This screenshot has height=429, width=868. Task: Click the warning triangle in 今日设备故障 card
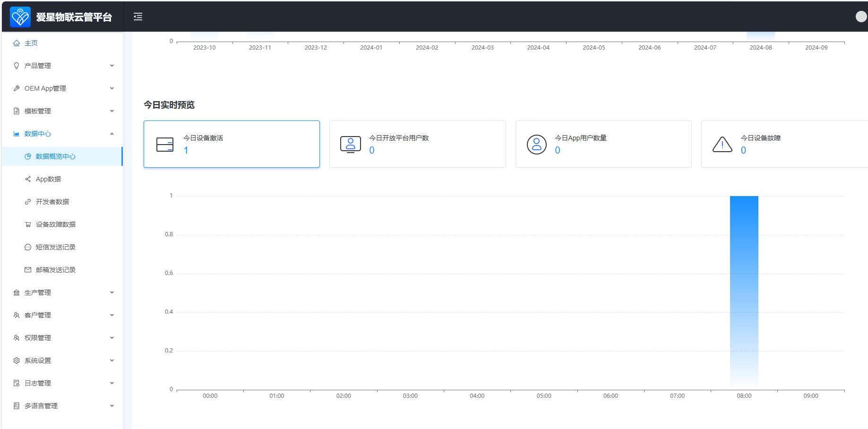722,145
